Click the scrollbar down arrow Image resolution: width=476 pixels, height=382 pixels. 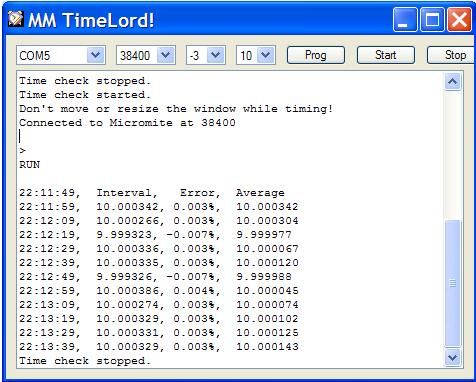(453, 358)
